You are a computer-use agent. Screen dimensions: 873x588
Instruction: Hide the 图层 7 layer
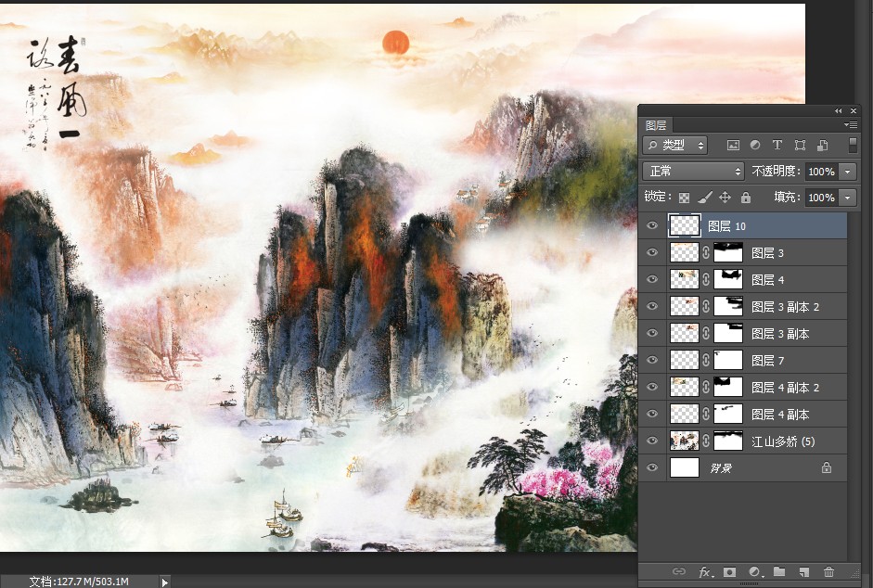(x=652, y=360)
